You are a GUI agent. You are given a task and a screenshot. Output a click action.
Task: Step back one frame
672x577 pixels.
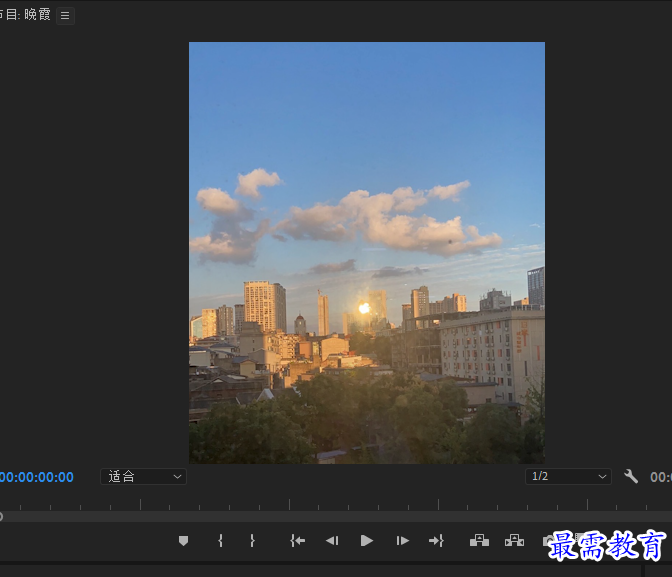click(332, 541)
